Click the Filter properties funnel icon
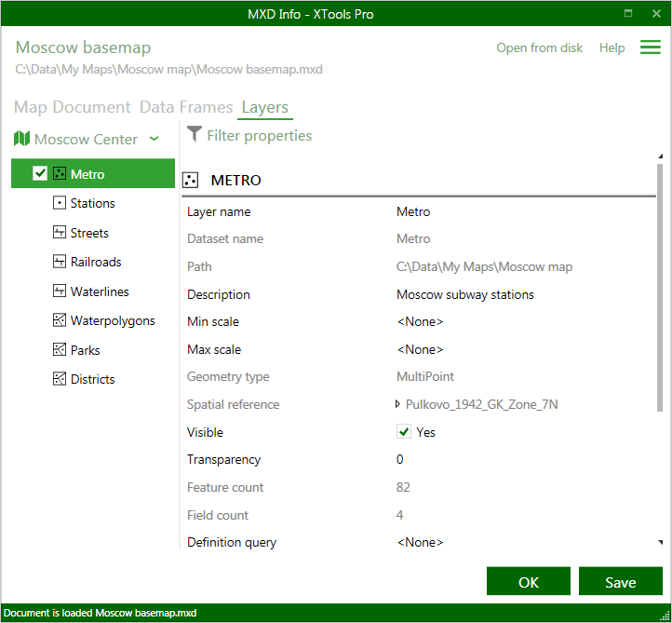The height and width of the screenshot is (623, 672). tap(195, 134)
